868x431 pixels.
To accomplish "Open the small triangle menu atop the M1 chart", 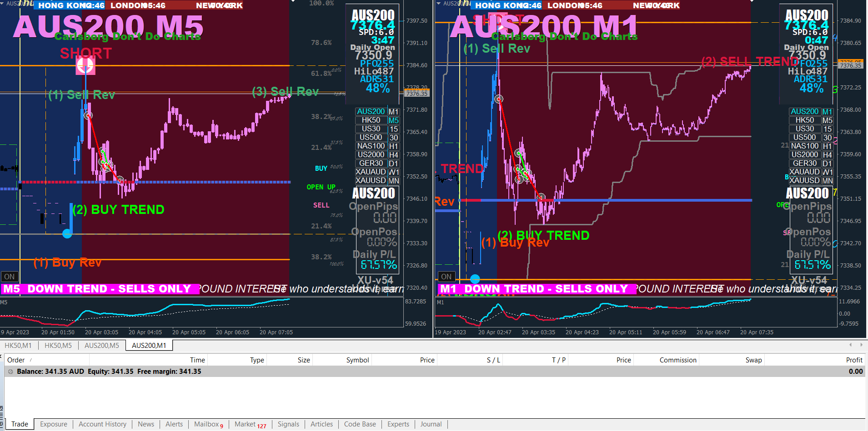I will [x=438, y=4].
